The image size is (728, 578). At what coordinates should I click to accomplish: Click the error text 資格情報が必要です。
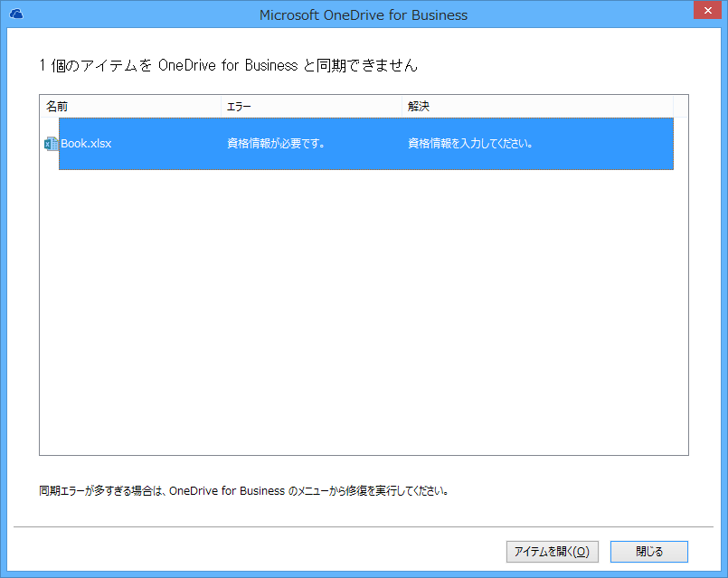pos(276,144)
